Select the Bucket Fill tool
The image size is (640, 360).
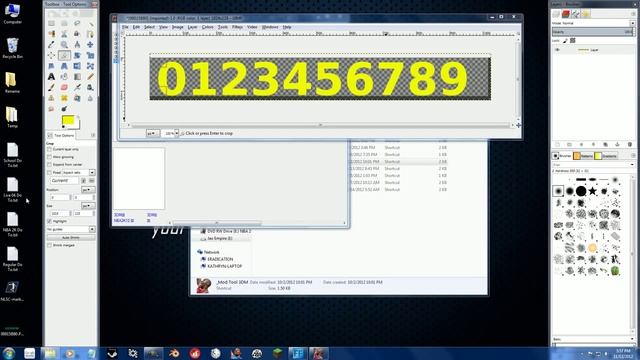coord(64,77)
